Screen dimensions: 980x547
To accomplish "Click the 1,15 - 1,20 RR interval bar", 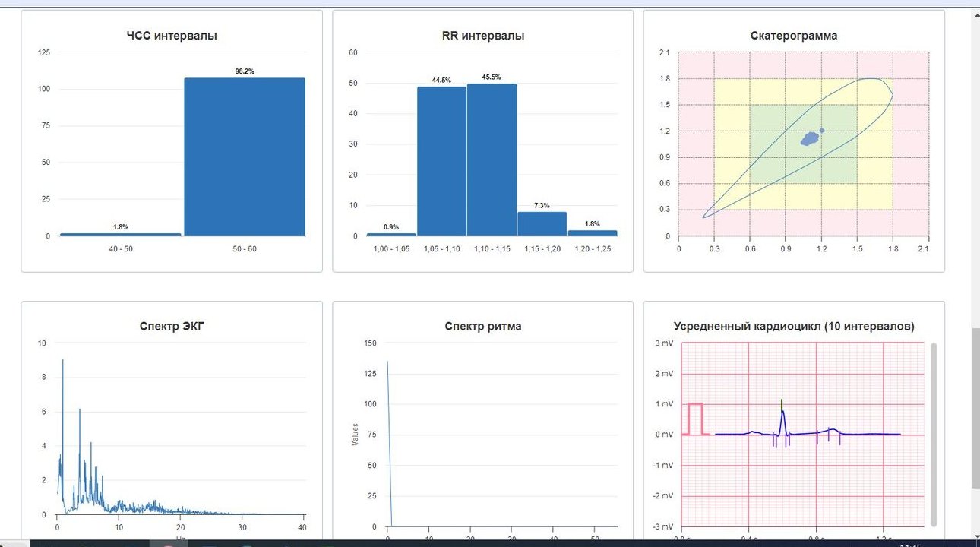I will 542,224.
